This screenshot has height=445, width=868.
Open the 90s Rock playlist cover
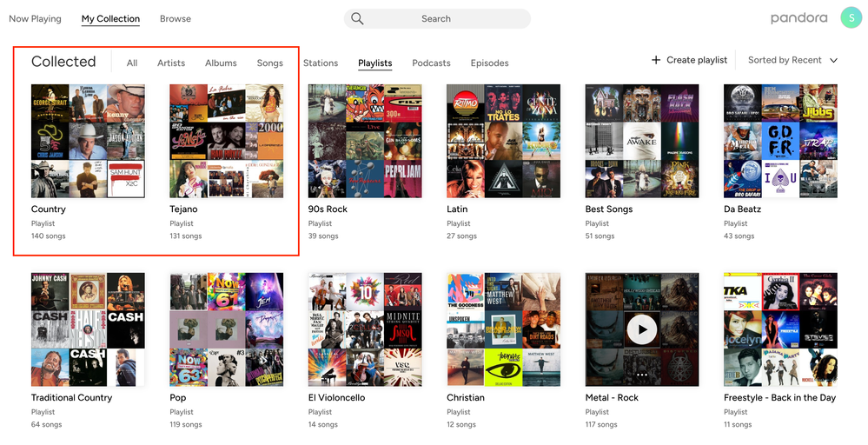coord(365,141)
